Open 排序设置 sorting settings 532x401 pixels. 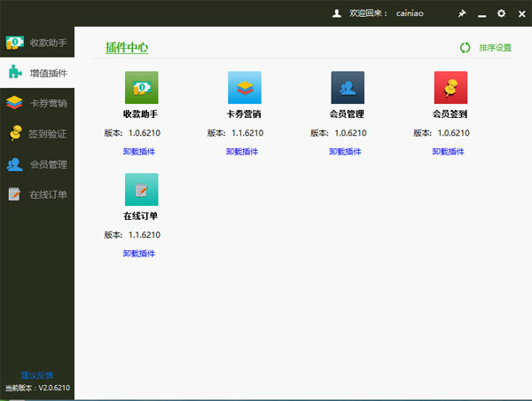tap(496, 48)
